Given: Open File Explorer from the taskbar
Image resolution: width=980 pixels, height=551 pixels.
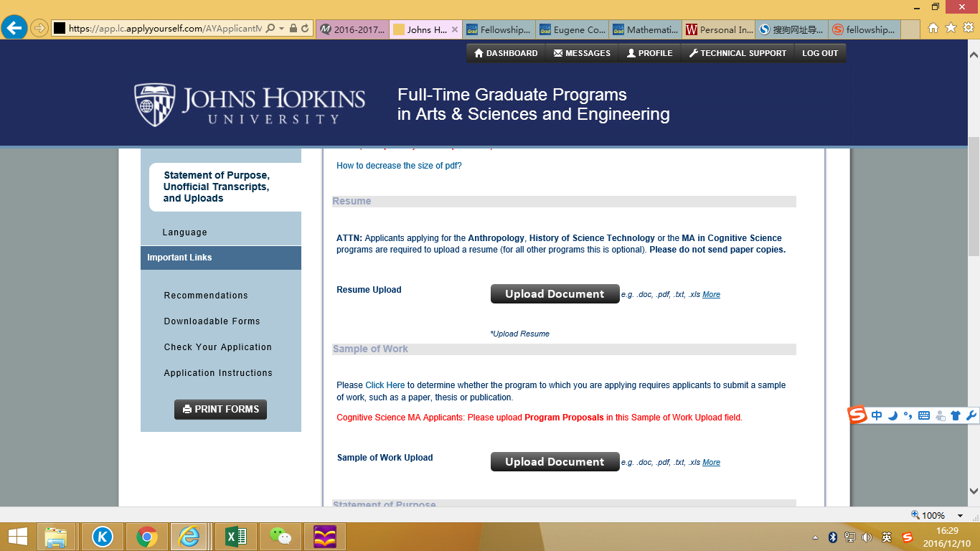Looking at the screenshot, I should (56, 537).
